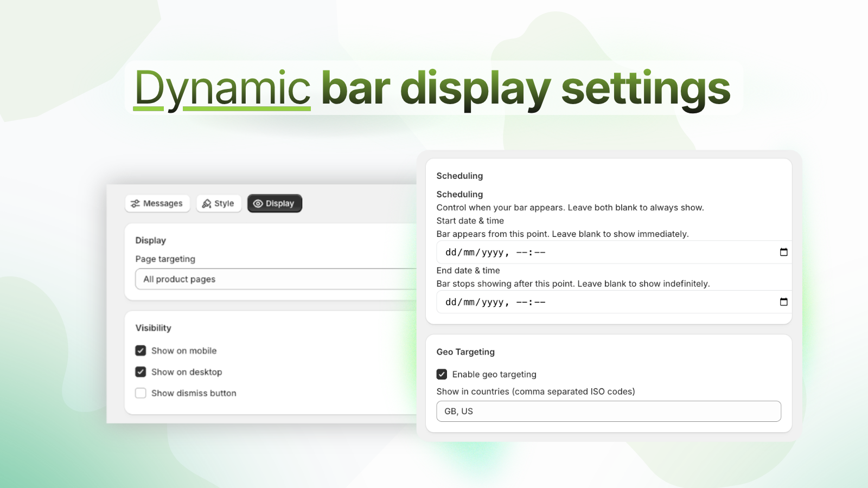The image size is (868, 488).
Task: Switch to the Style tab
Action: [x=219, y=203]
